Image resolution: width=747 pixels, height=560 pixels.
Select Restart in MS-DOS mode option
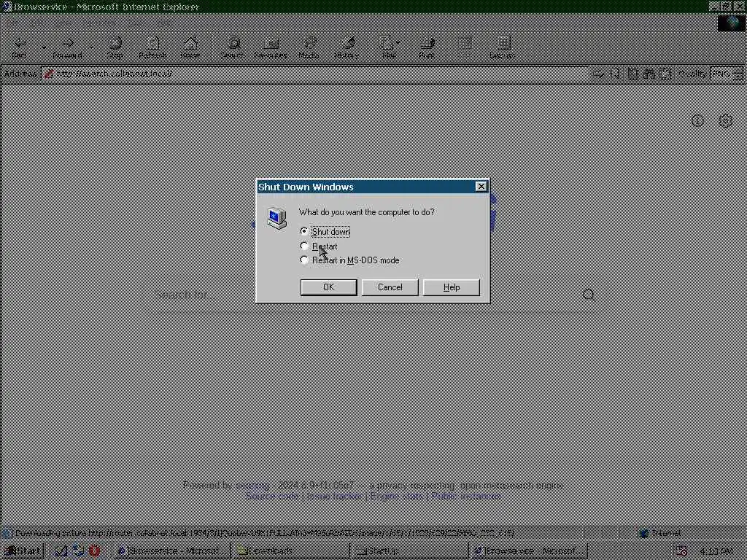pyautogui.click(x=349, y=260)
